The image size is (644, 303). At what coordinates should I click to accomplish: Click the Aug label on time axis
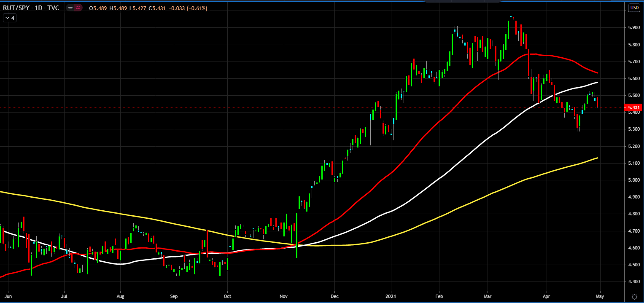click(120, 296)
